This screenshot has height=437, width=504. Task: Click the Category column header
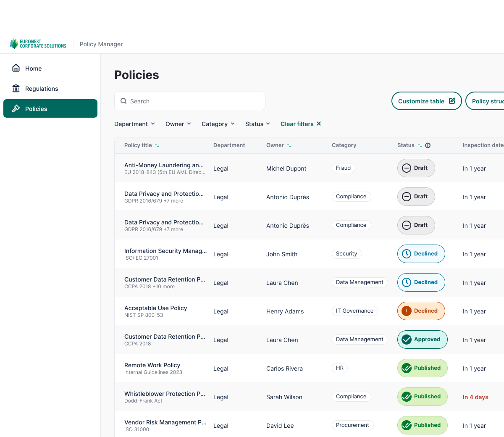344,145
